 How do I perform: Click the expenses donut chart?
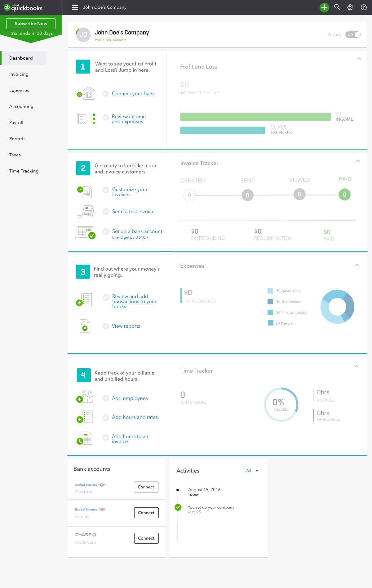pos(337,307)
